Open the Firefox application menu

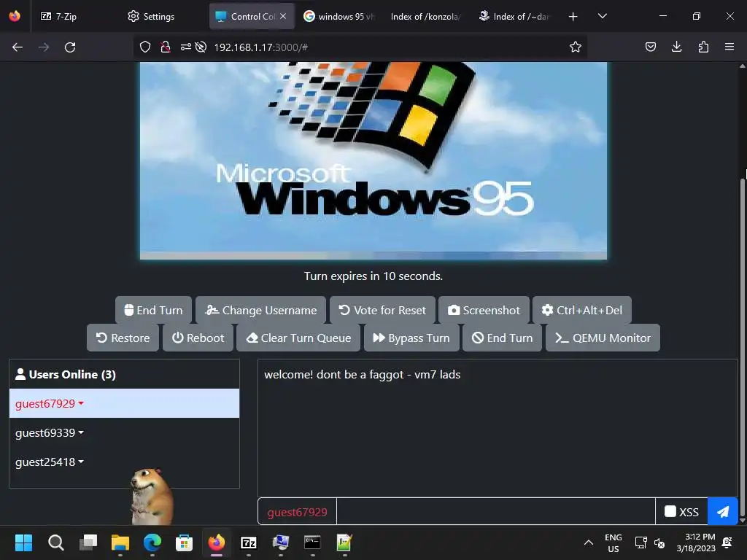tap(729, 47)
